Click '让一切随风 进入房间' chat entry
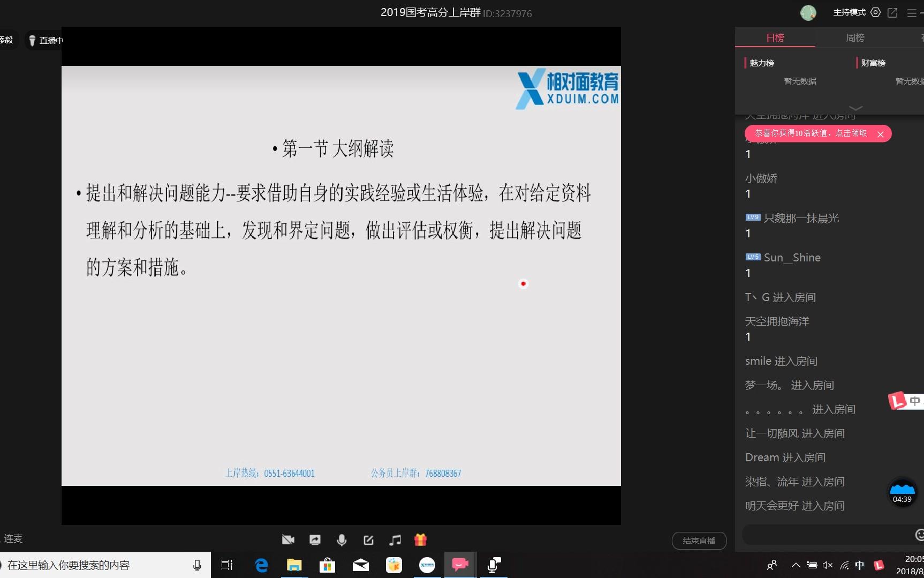Screen dimensions: 924x578 [795, 433]
